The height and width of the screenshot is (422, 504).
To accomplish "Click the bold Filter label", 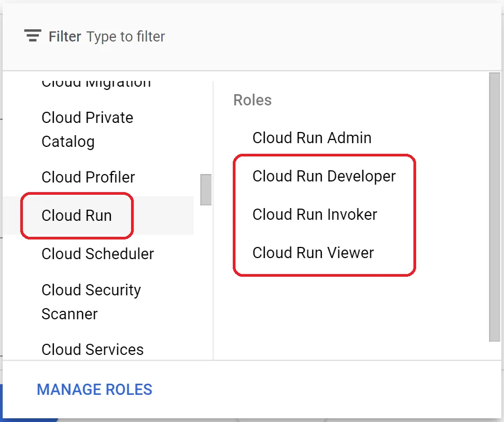I will click(64, 37).
